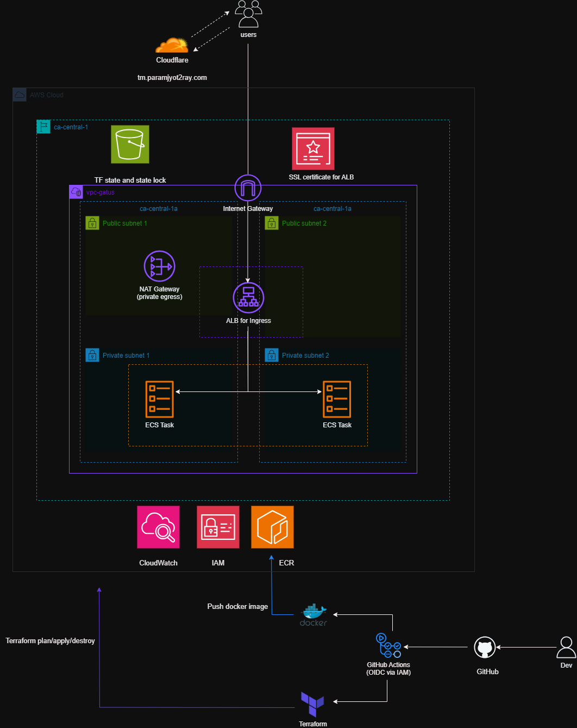
Task: Click the left availability zone 'ca-central-1a' label
Action: pos(159,209)
